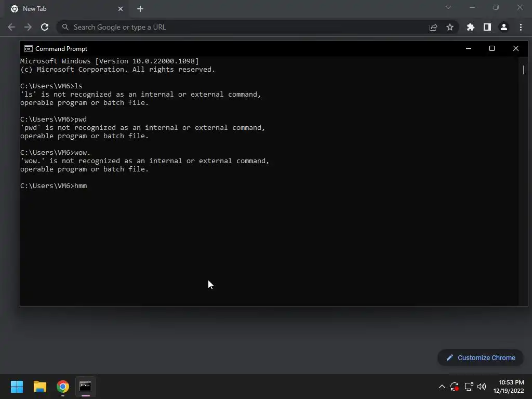Click the 'C:\Users\VM6>pwd' line

tap(54, 119)
